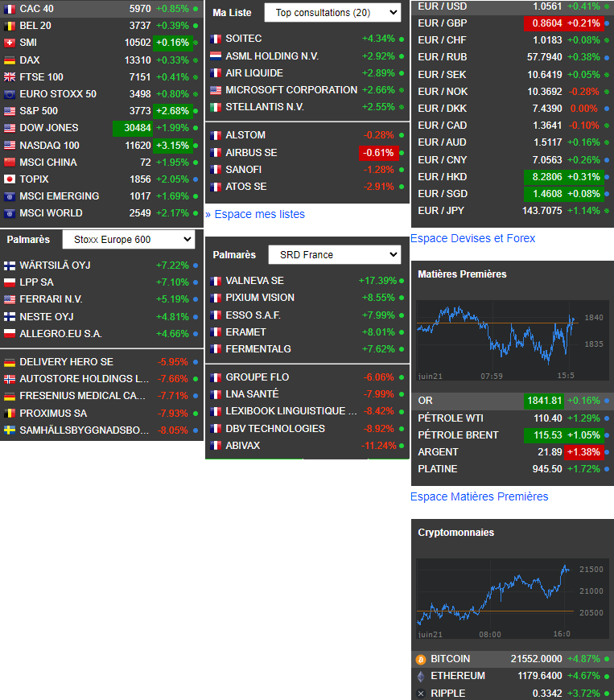Open the AIRBUS SE stock entry

click(307, 153)
